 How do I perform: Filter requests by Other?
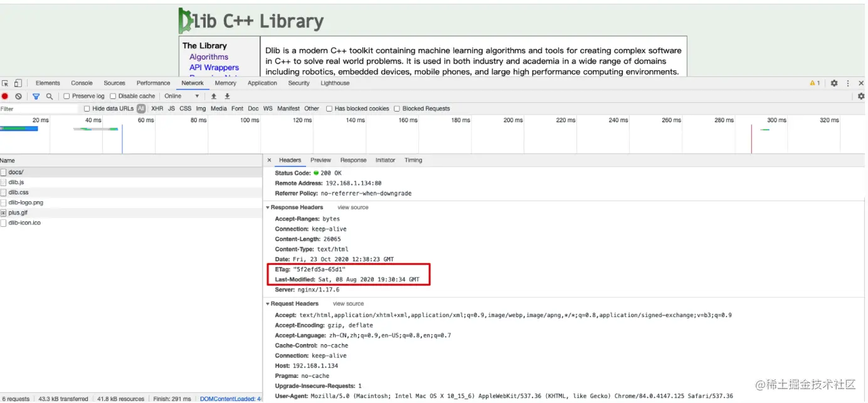(312, 109)
